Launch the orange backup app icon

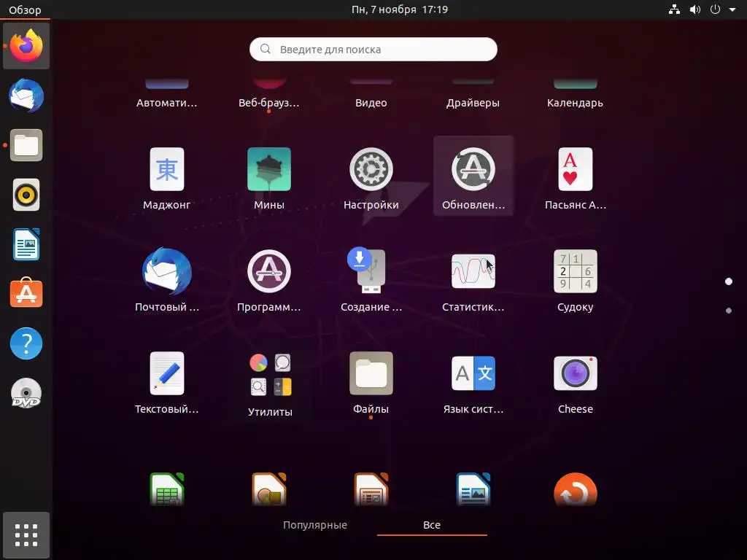576,489
